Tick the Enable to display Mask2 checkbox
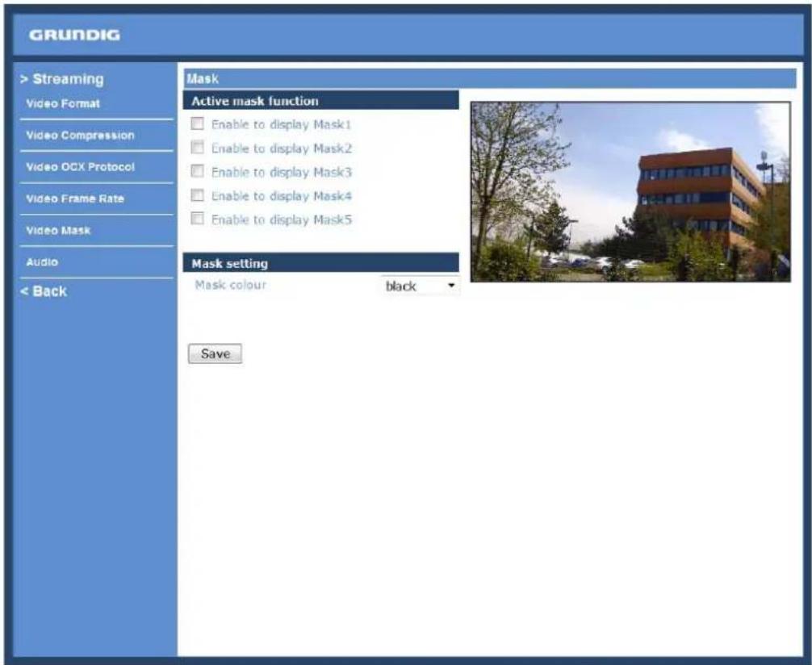 197,148
